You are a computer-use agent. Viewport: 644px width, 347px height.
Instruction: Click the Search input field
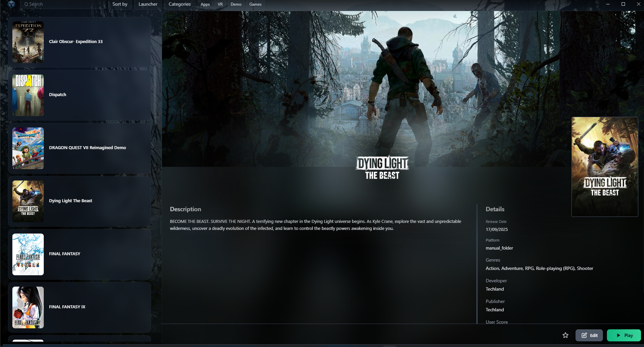(x=63, y=4)
